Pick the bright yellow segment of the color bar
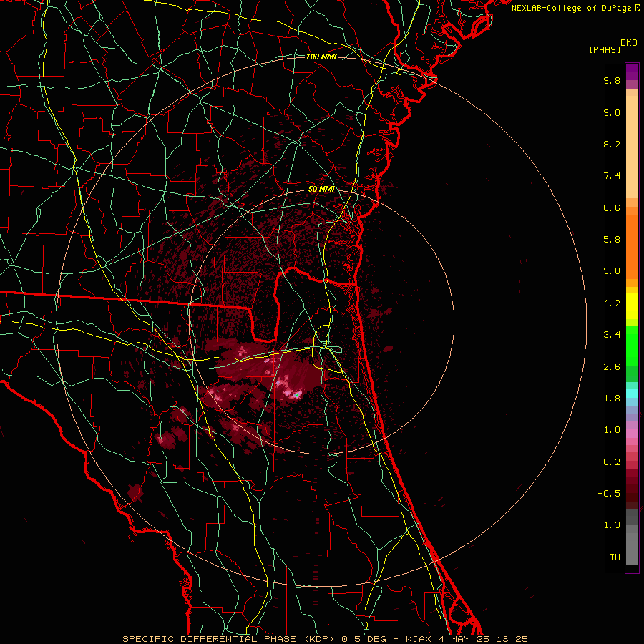Viewport: 644px width, 644px height. [632, 306]
